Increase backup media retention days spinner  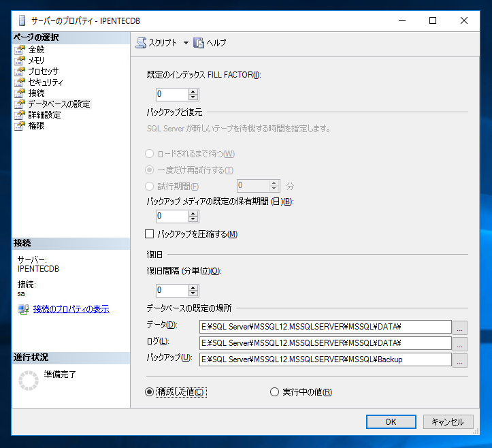(x=193, y=213)
